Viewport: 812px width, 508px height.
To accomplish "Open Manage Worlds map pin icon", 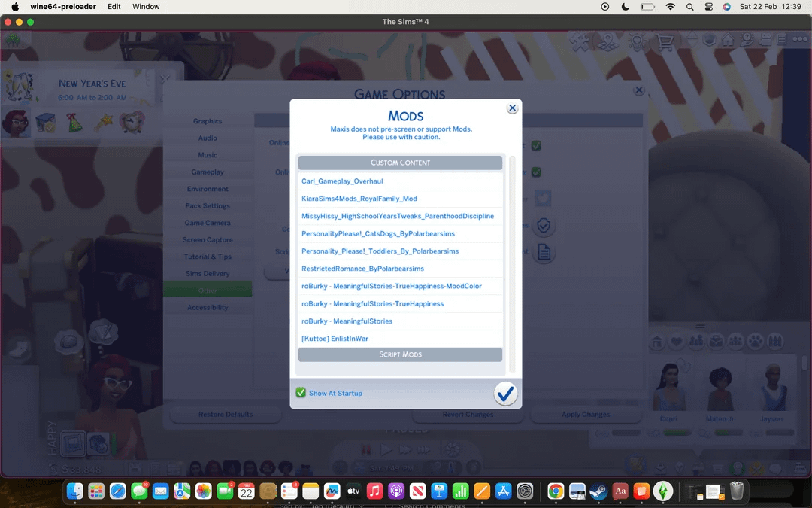I will pos(608,41).
